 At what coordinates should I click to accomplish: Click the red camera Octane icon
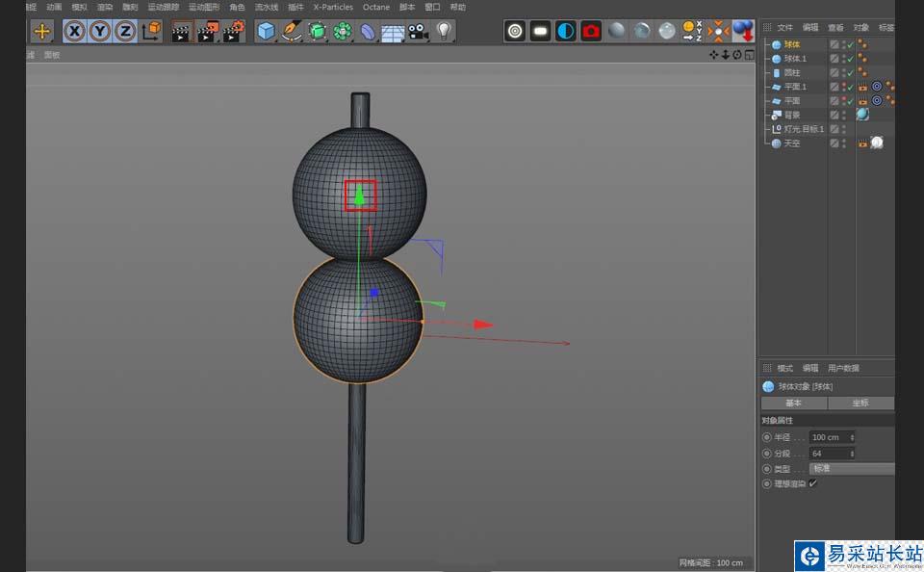pyautogui.click(x=591, y=31)
